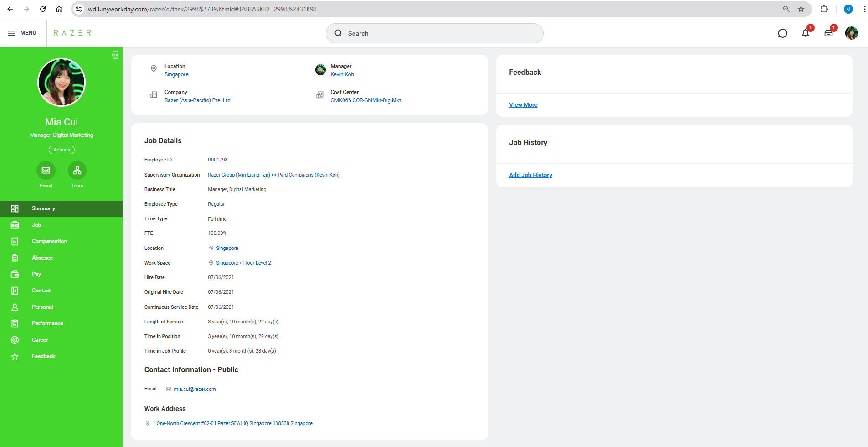View site information icon in address bar
Viewport: 868px width, 447px height.
tap(79, 9)
